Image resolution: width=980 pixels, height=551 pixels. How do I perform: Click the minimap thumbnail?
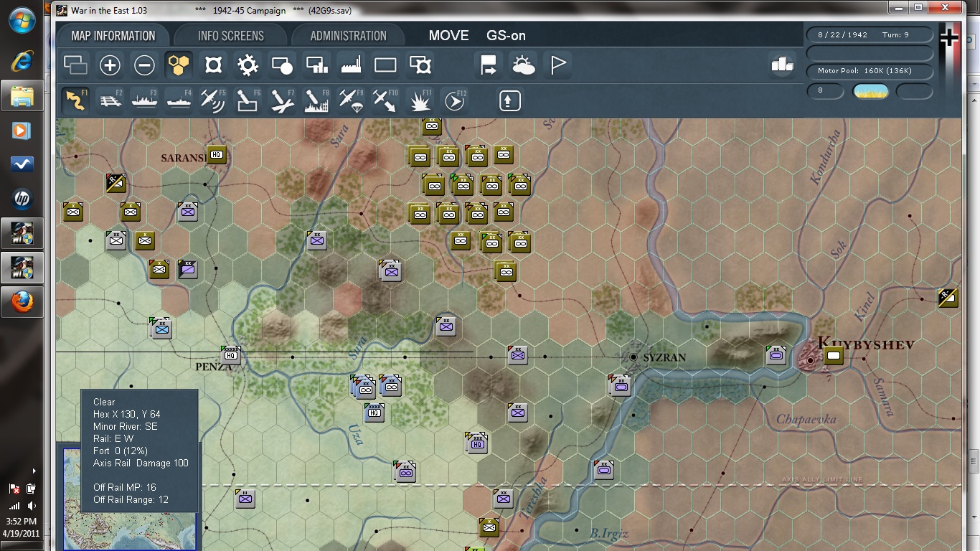point(130,499)
